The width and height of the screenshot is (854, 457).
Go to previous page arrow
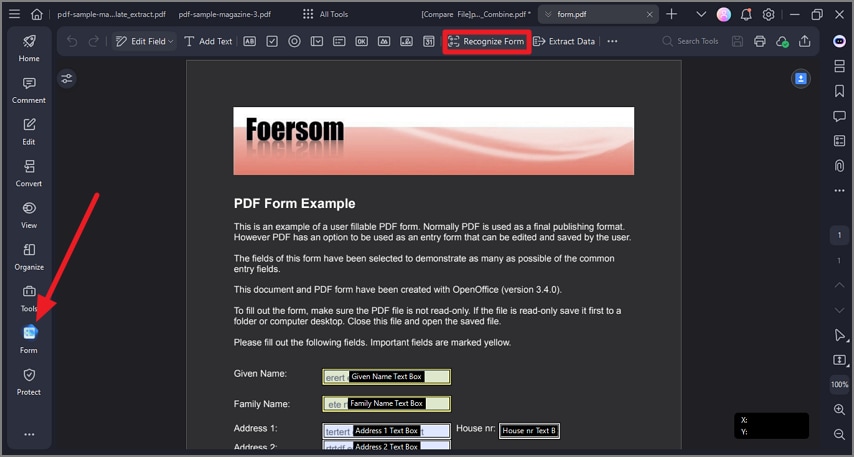coord(839,285)
